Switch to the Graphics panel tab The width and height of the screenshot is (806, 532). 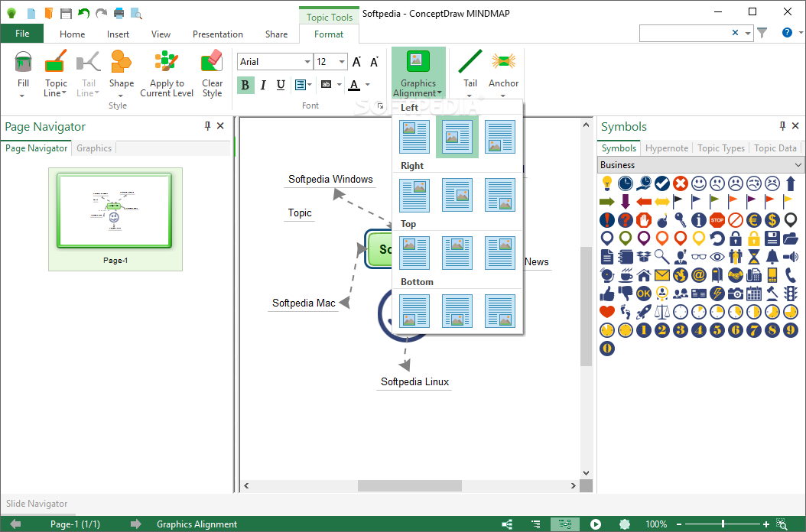94,148
